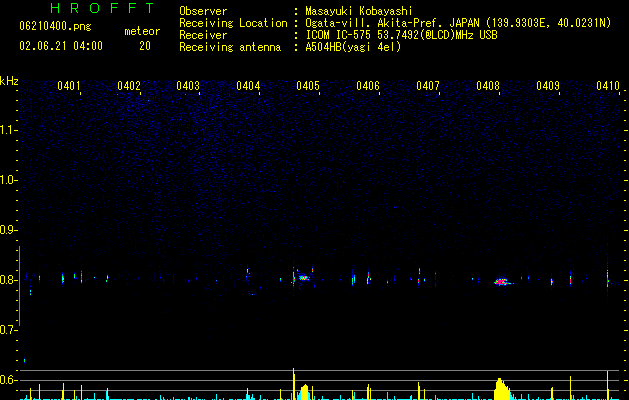The image size is (629, 400).
Task: Select the file name 06210400.png
Action: pyautogui.click(x=55, y=27)
